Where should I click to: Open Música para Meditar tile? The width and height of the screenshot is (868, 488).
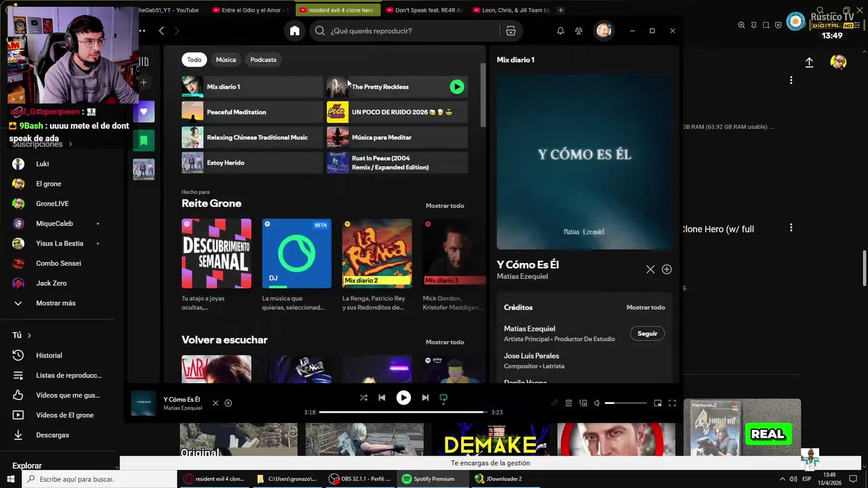[397, 138]
